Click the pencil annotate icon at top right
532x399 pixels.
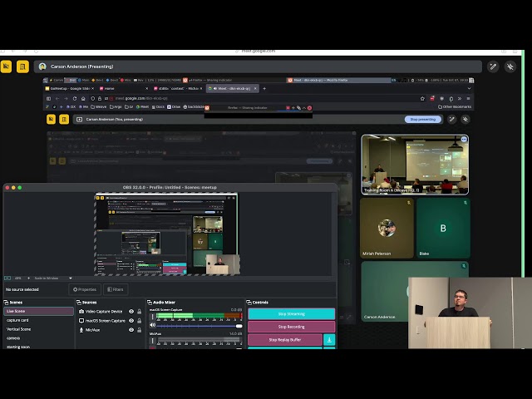493,66
